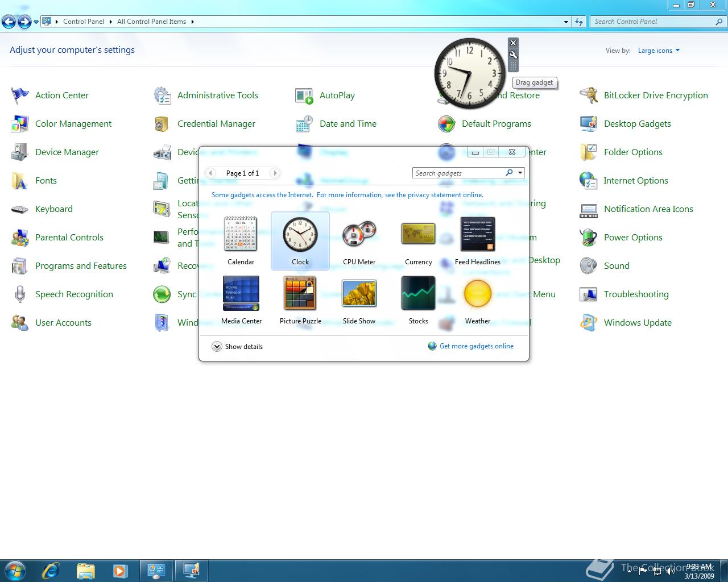
Task: Expand Show details in gadget gallery
Action: [237, 347]
